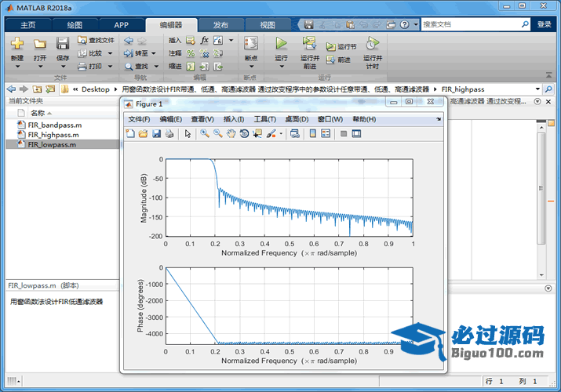Click the Insert Colorbar icon

313,134
